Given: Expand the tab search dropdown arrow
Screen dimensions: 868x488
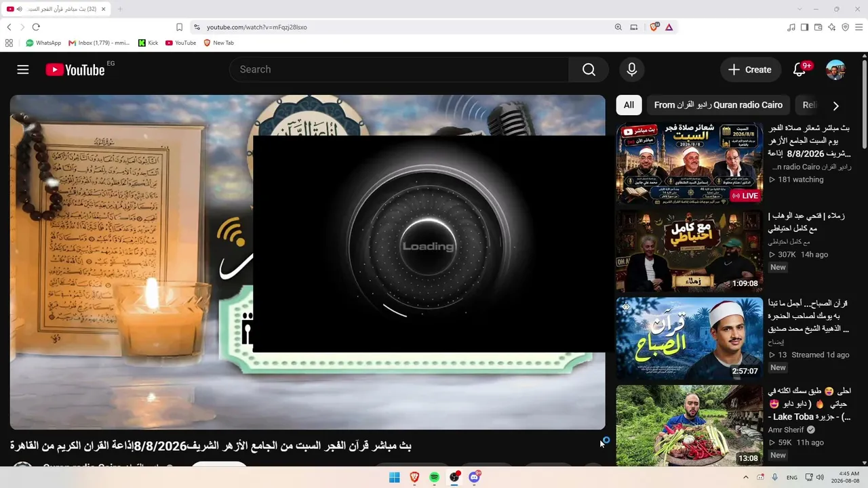Looking at the screenshot, I should [800, 9].
